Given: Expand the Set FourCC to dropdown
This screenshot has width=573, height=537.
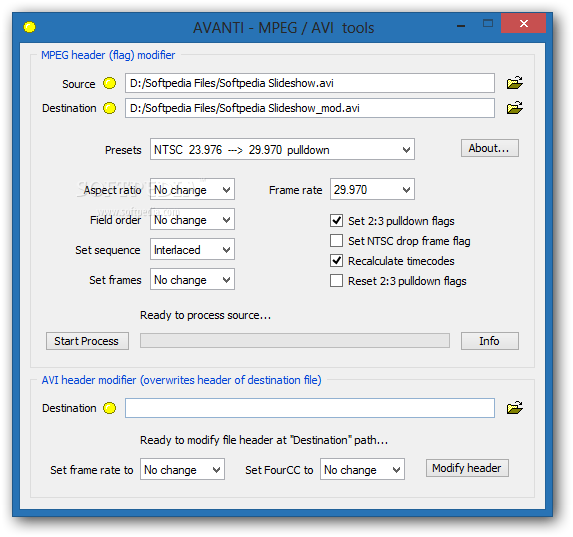Looking at the screenshot, I should (362, 469).
